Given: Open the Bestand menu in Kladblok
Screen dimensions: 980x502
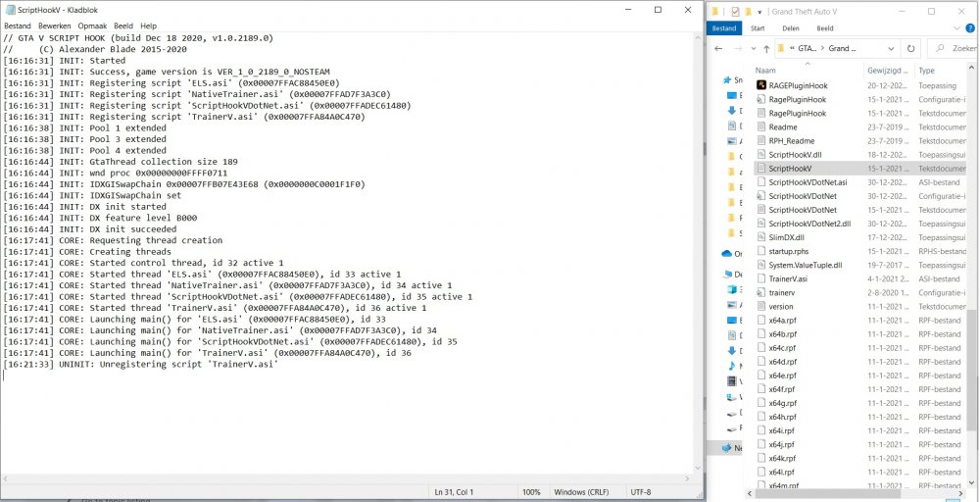Looking at the screenshot, I should (x=18, y=26).
